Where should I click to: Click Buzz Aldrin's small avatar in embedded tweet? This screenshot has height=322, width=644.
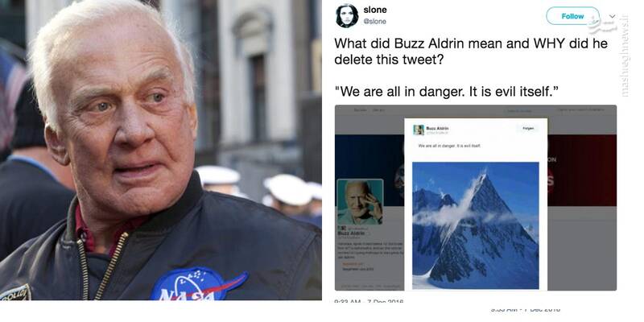(419, 130)
